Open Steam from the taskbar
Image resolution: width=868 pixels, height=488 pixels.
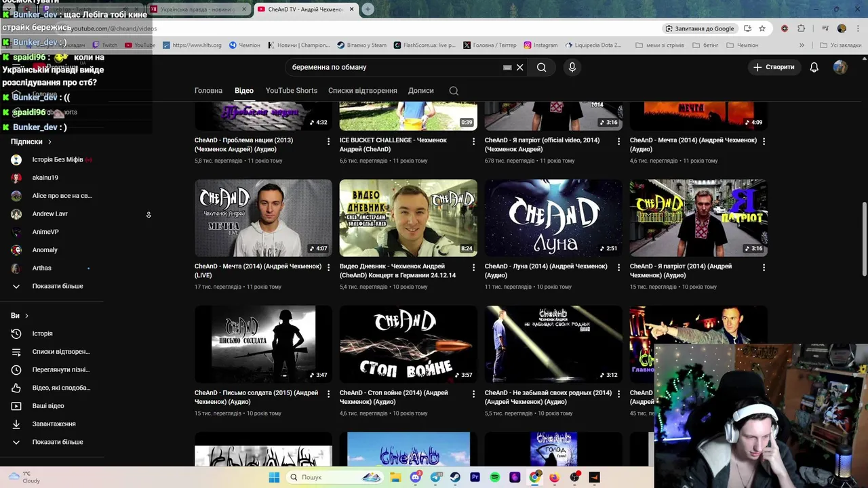(x=456, y=477)
